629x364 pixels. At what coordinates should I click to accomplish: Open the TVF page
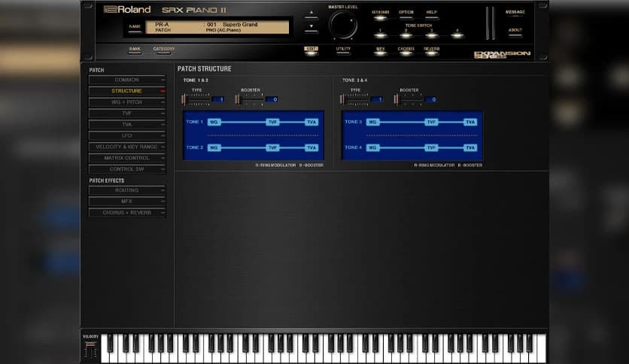126,114
